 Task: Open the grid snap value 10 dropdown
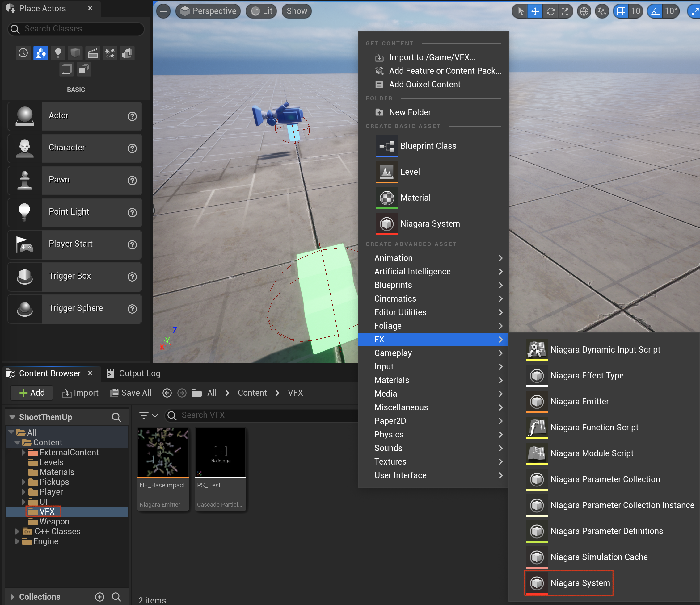pyautogui.click(x=635, y=11)
